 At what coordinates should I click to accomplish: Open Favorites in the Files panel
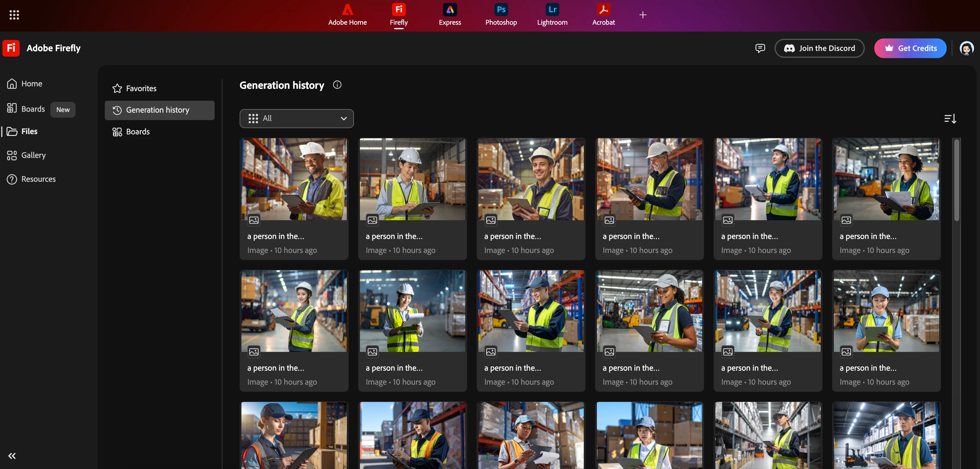(141, 88)
